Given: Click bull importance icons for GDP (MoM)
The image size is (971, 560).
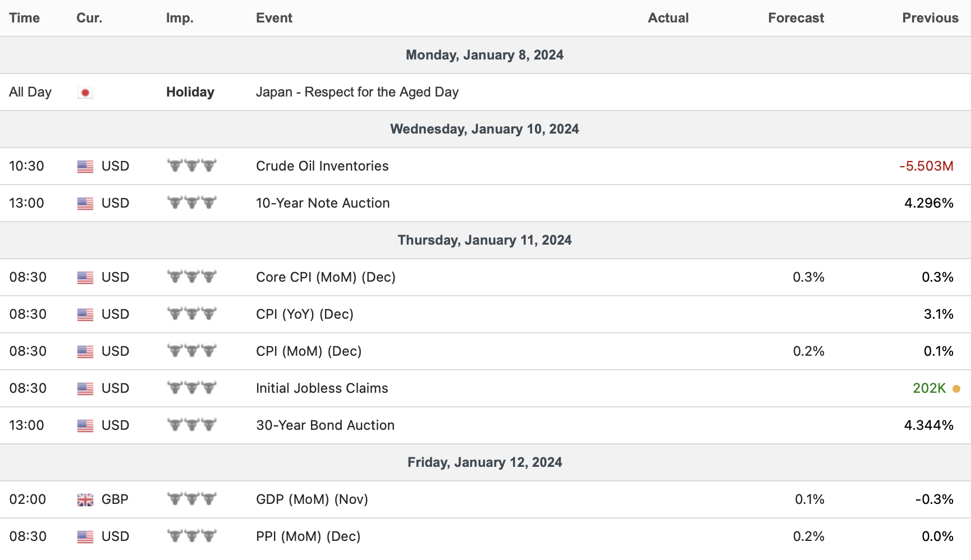Looking at the screenshot, I should pyautogui.click(x=191, y=499).
